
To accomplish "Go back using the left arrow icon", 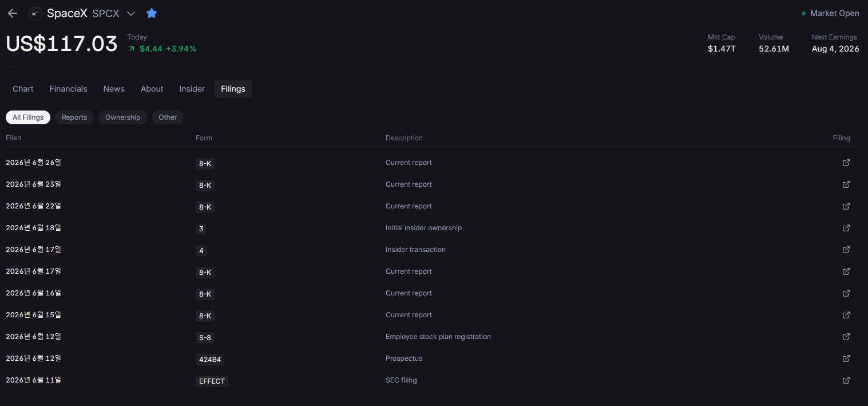I will click(x=13, y=13).
